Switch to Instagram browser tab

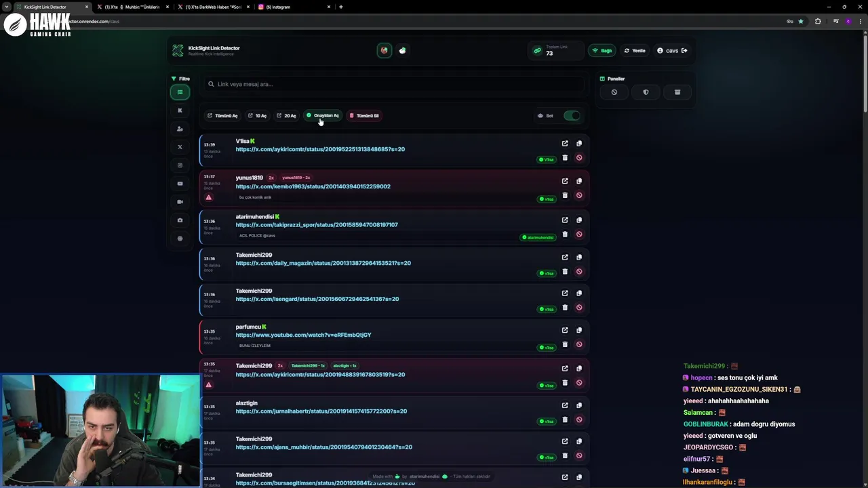click(x=294, y=7)
